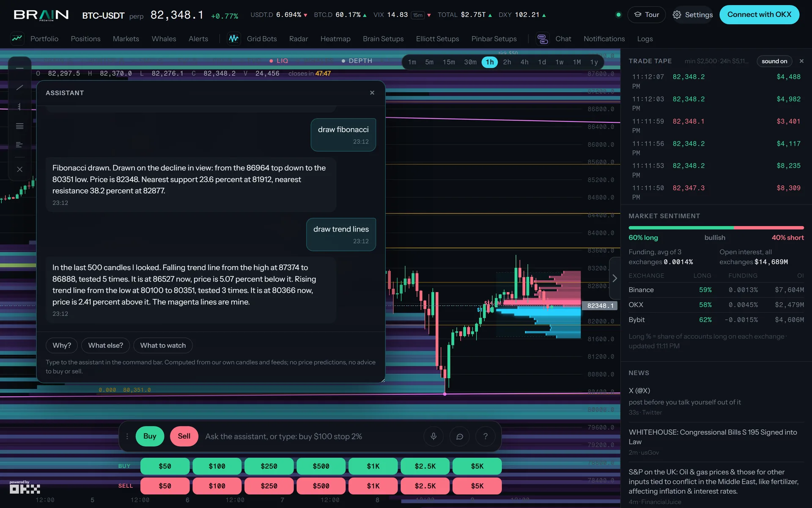This screenshot has width=812, height=508.
Task: Open assistant chat bubble icon in command bar
Action: (x=460, y=436)
